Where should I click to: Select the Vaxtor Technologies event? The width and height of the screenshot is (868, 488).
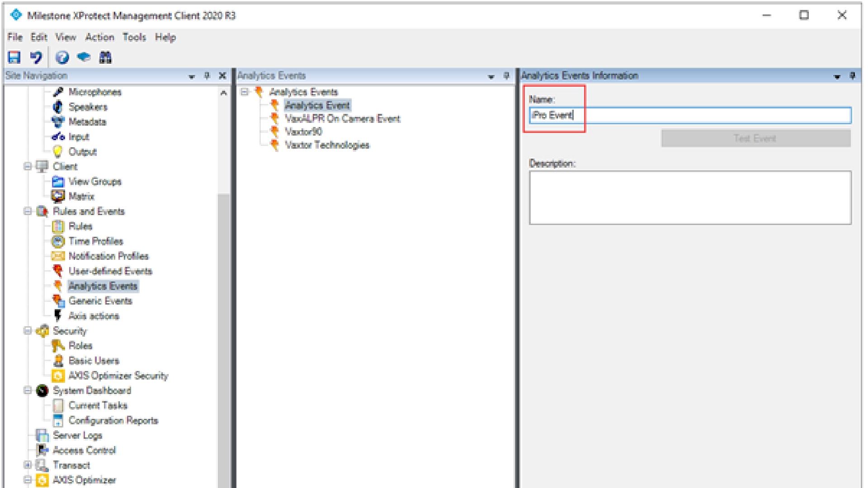click(x=327, y=145)
